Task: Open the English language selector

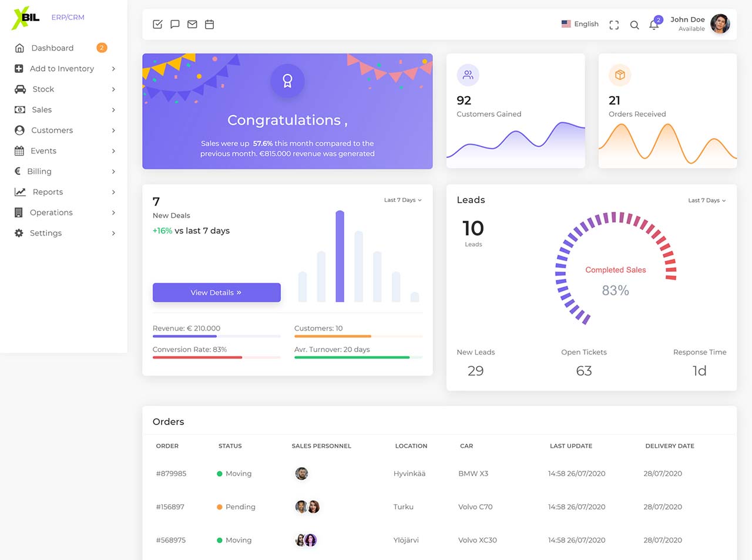Action: coord(580,24)
